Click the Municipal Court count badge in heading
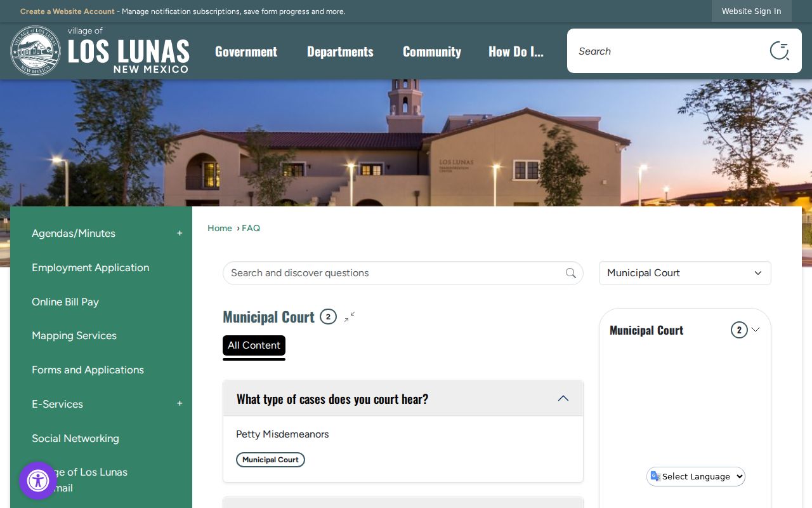This screenshot has width=812, height=508. point(328,317)
